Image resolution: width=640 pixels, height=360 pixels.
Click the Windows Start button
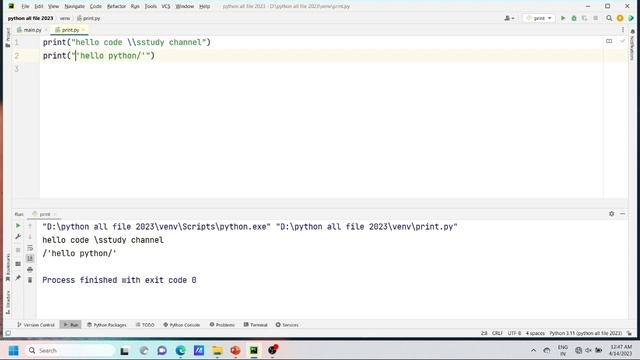(13, 351)
